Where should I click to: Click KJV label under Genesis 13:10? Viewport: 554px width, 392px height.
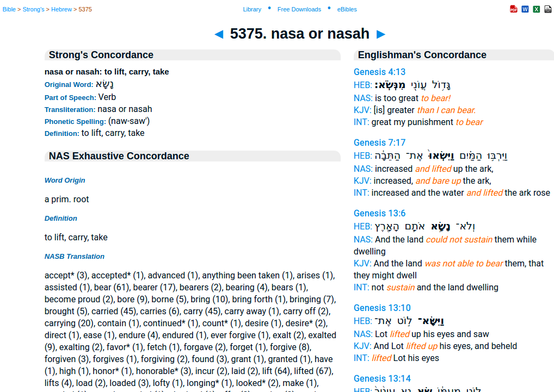click(x=362, y=346)
